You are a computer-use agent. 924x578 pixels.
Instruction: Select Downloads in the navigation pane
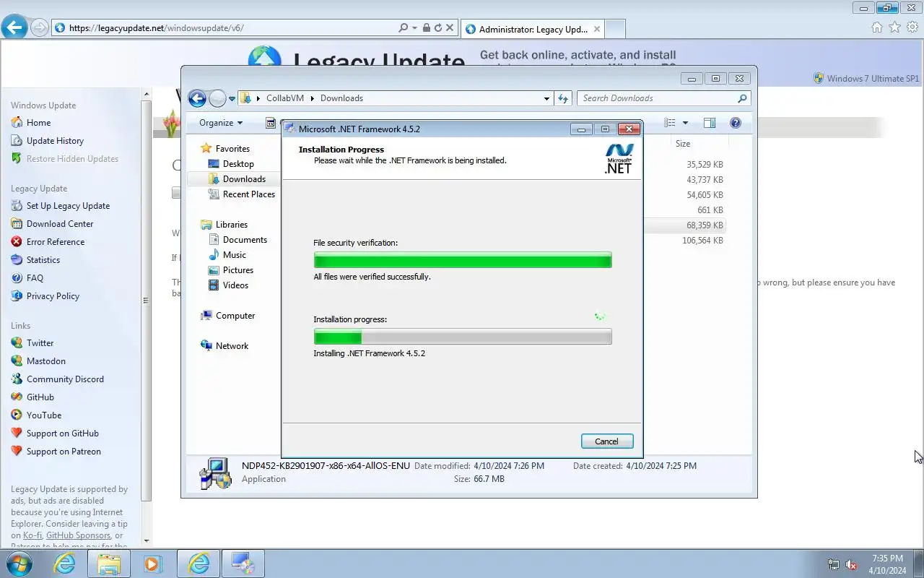[x=244, y=179]
